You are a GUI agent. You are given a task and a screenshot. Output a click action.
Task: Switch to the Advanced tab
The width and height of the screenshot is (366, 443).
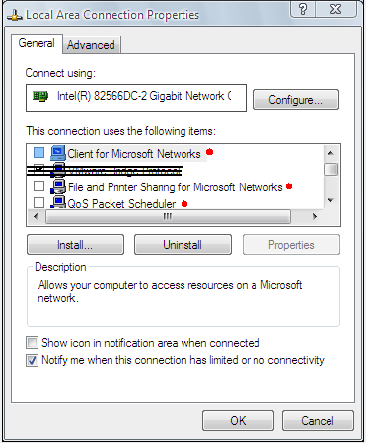point(91,45)
